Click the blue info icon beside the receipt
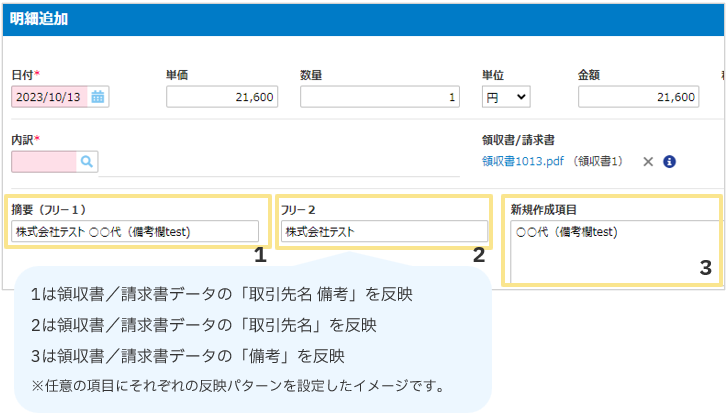The width and height of the screenshot is (726, 415). (x=670, y=161)
